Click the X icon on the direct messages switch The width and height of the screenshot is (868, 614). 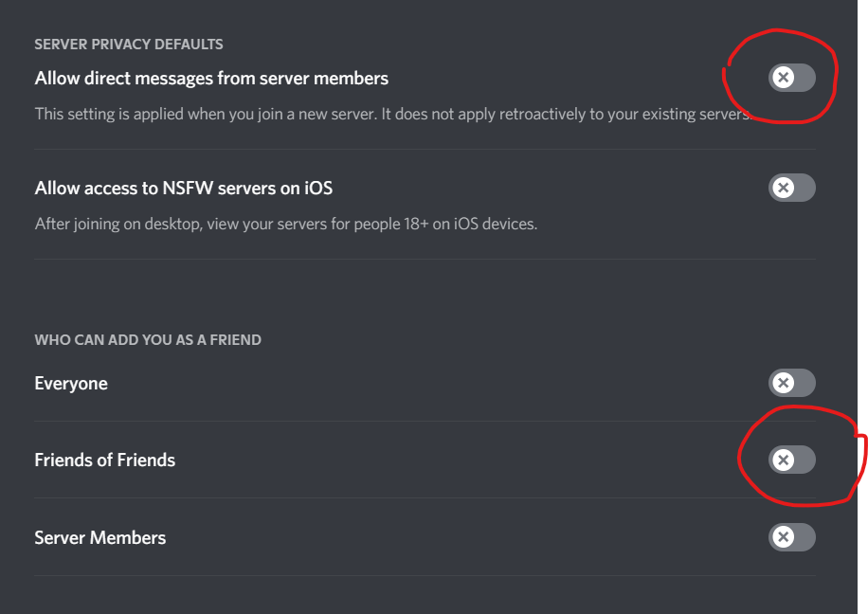coord(784,79)
